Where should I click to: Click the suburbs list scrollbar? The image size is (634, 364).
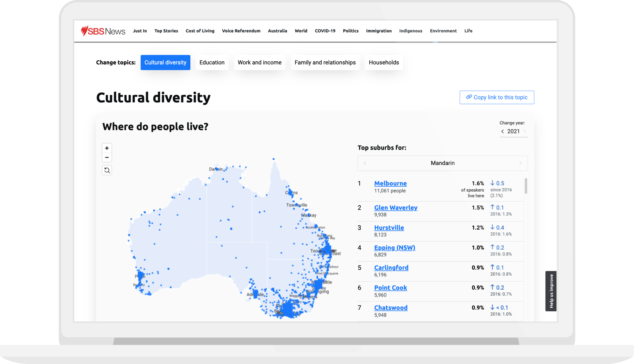(x=526, y=186)
